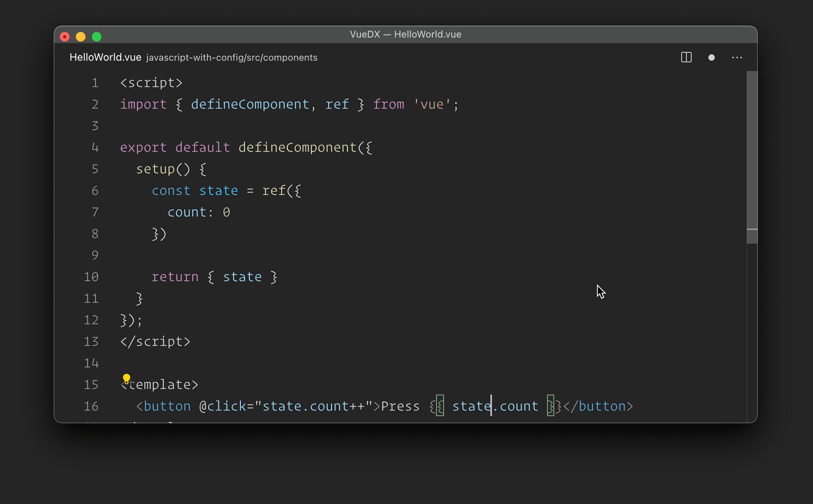
Task: Click the unsaved changes dot indicator
Action: pos(711,58)
